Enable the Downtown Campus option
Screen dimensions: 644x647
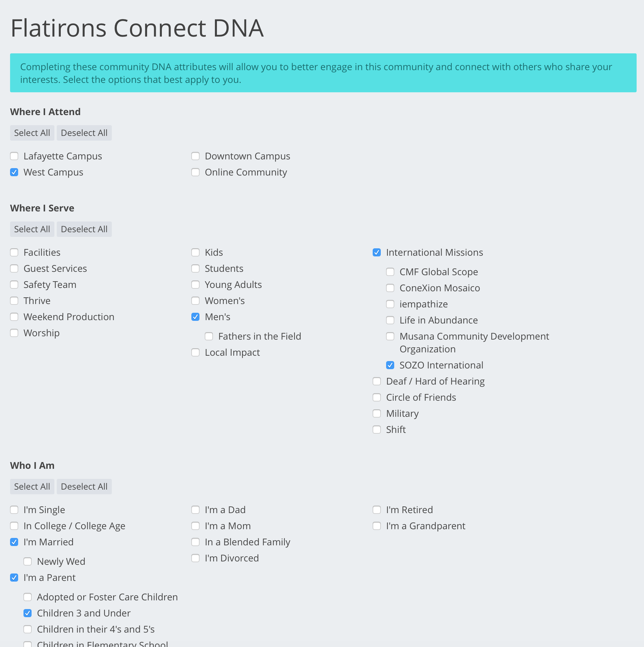(195, 156)
